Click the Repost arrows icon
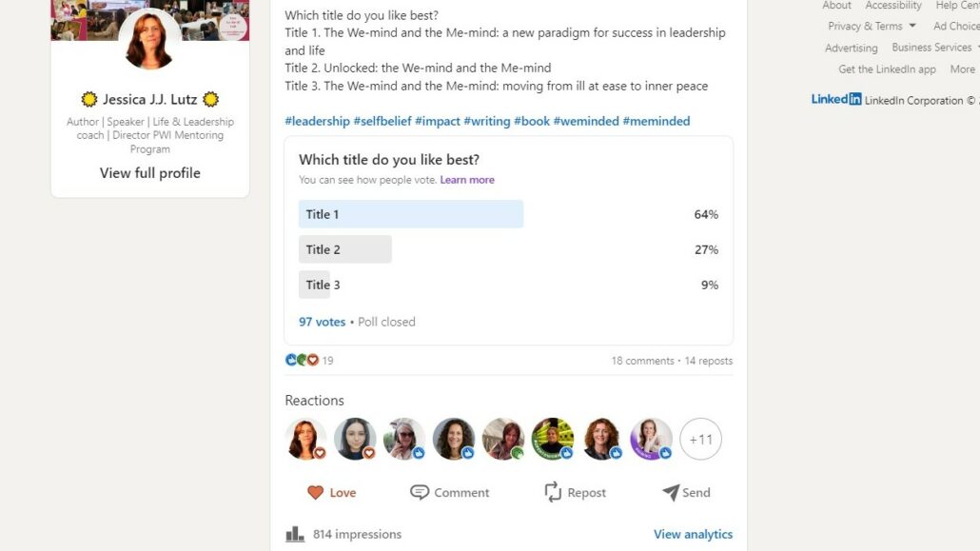Viewport: 980px width, 551px height. click(x=553, y=492)
